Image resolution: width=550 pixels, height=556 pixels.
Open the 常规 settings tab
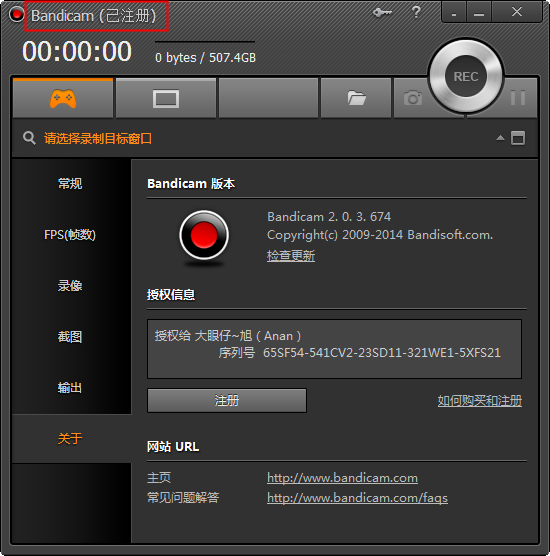click(70, 184)
